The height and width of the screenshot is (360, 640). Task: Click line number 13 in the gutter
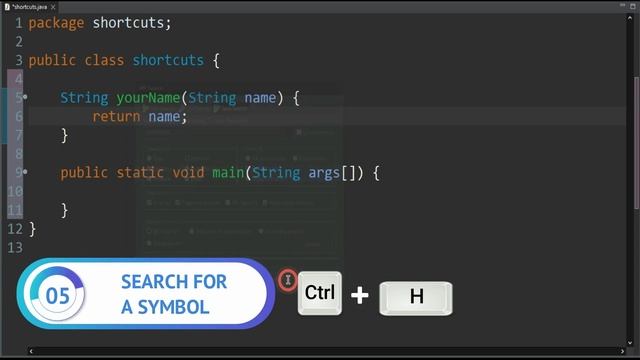(15, 248)
